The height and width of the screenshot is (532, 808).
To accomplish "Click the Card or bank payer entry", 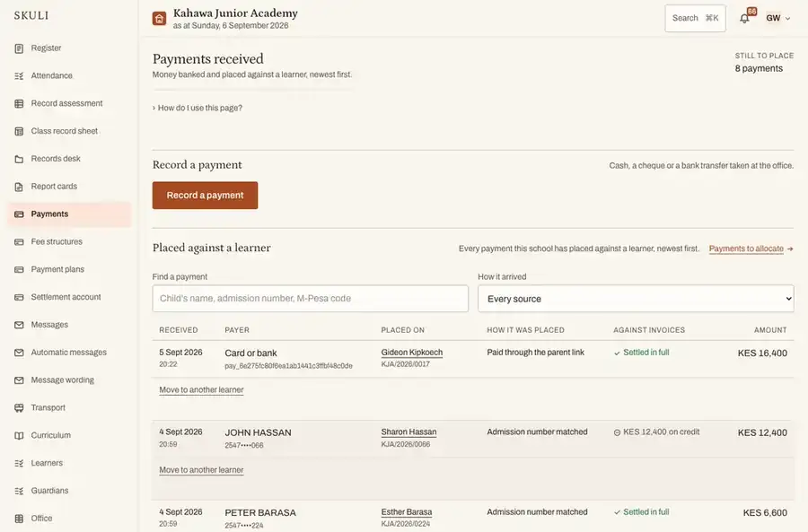I will coord(250,353).
